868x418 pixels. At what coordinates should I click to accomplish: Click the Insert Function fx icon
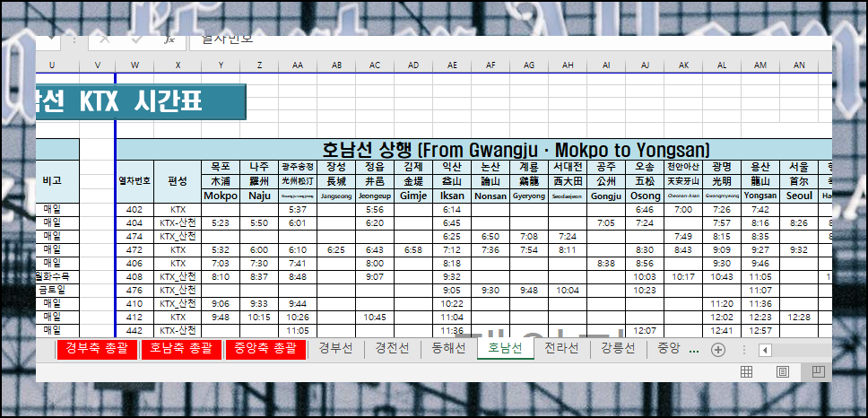click(x=169, y=39)
